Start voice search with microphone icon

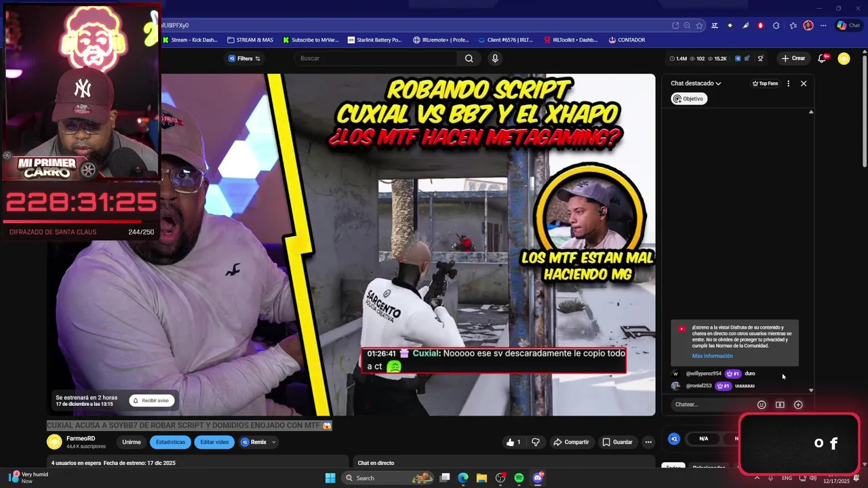tap(495, 58)
